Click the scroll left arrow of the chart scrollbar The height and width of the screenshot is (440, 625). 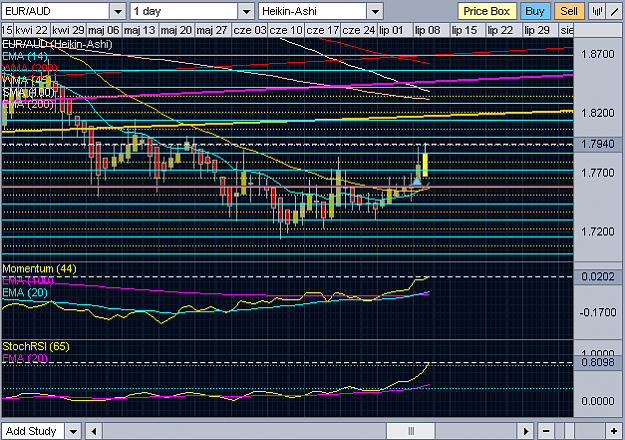pyautogui.click(x=94, y=431)
